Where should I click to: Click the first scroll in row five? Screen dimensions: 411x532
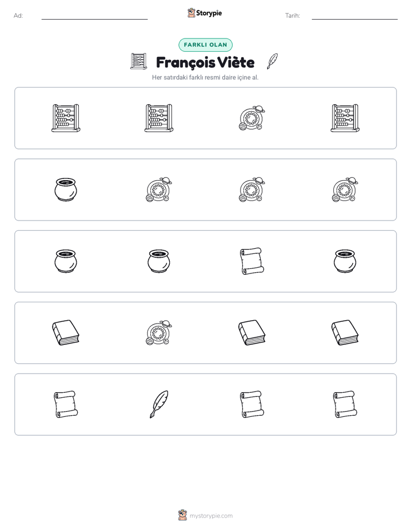tap(66, 404)
